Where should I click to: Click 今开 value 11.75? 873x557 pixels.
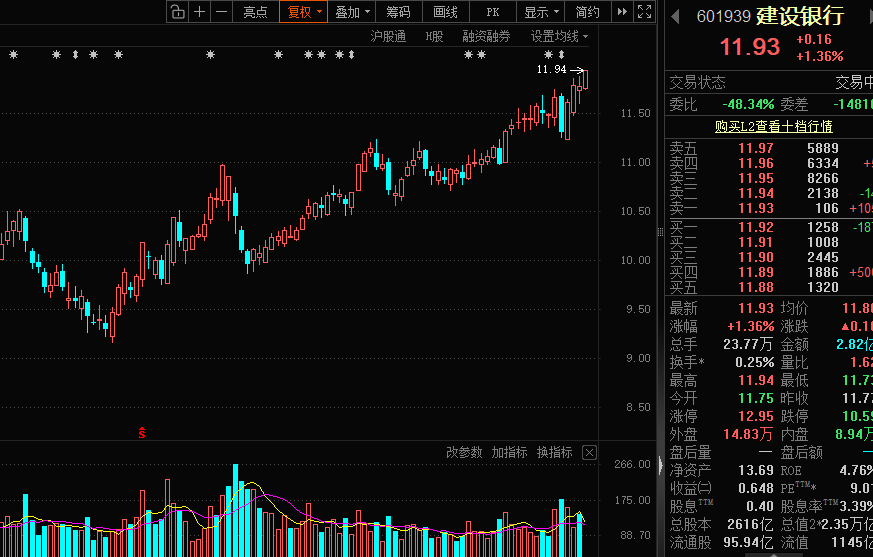pos(756,398)
